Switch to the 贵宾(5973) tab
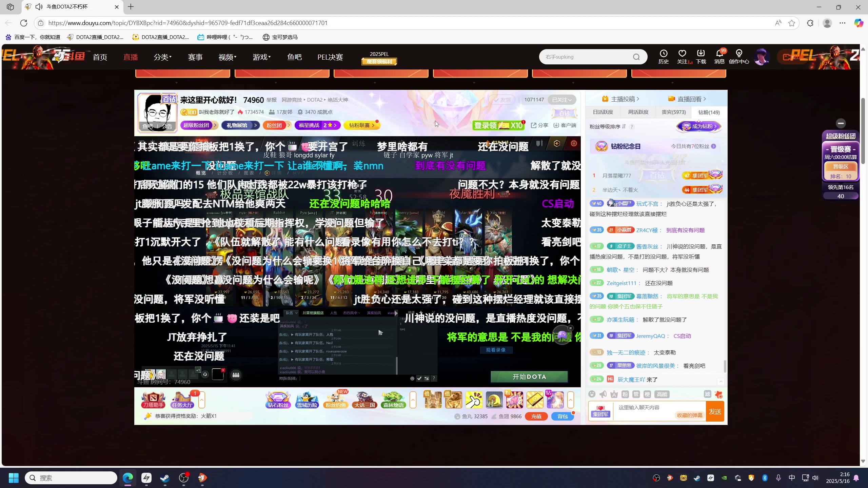Screen dimensions: 868x488 [673, 112]
